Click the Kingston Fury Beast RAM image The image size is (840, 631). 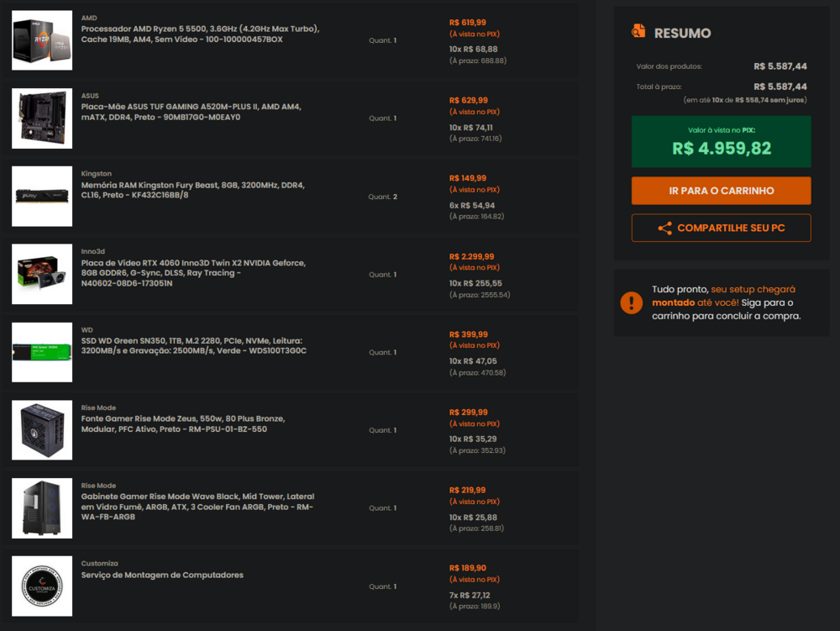42,197
